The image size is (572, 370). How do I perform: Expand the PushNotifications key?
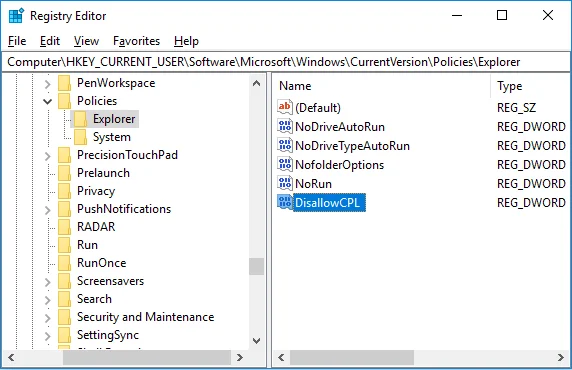(x=47, y=210)
